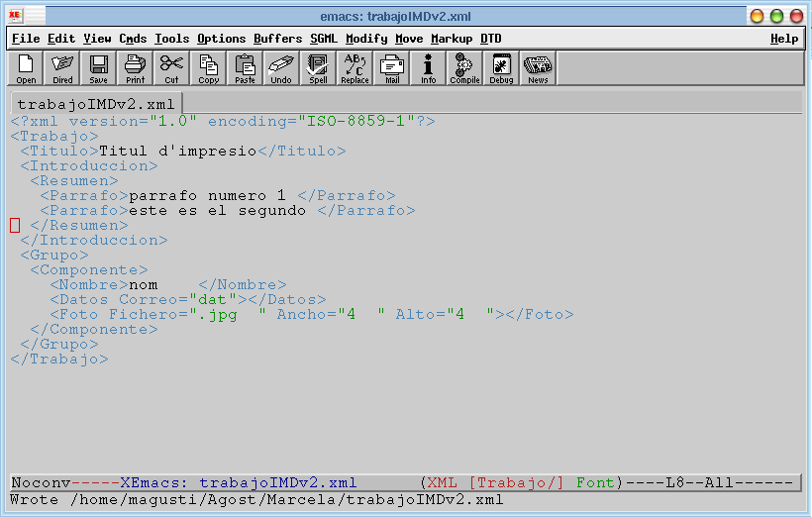Click the Copy toolbar icon
This screenshot has height=517, width=812.
[208, 68]
